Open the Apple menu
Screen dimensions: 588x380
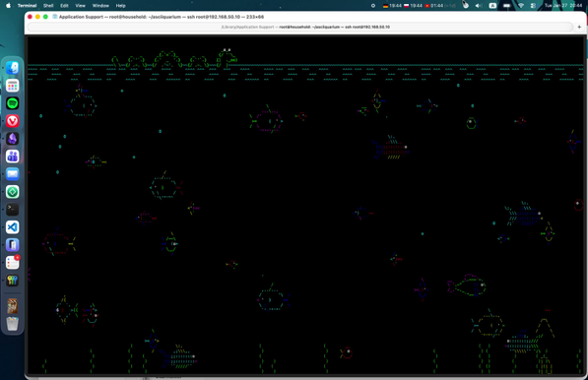[x=8, y=6]
